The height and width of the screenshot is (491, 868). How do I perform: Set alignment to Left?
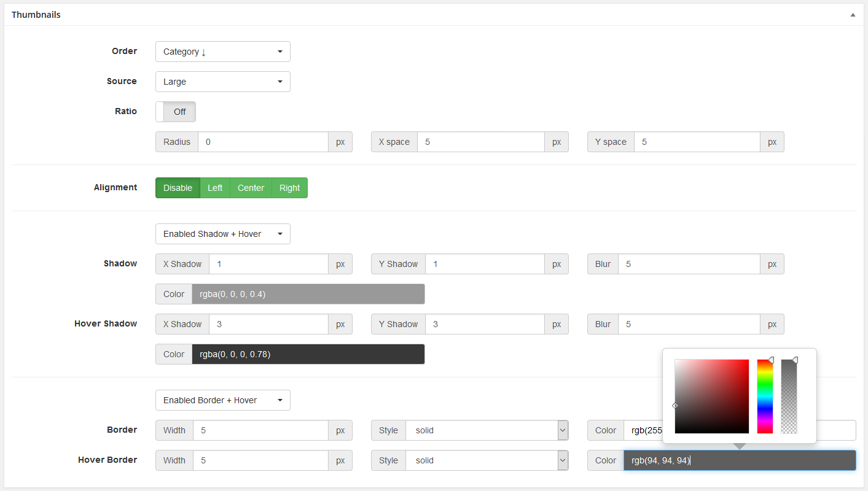215,188
